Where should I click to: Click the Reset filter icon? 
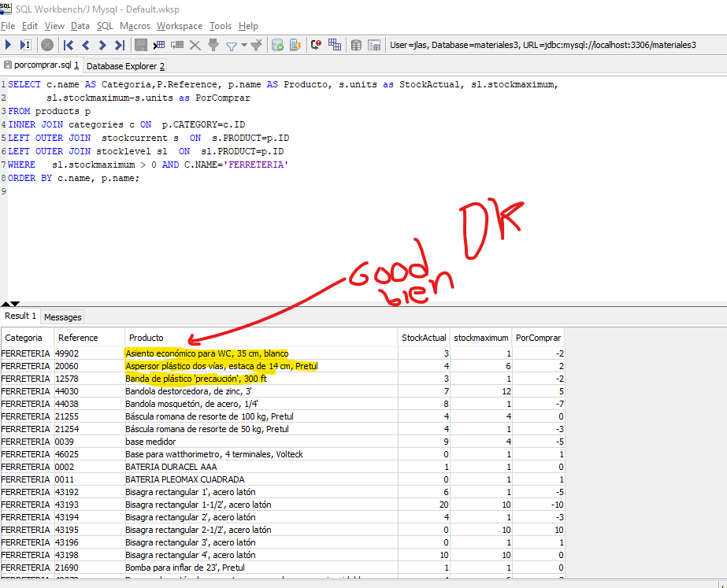pos(256,45)
